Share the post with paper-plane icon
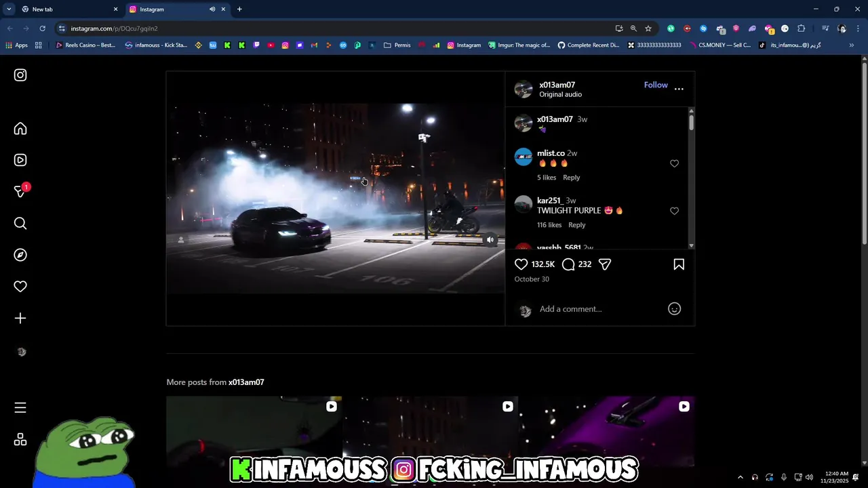The width and height of the screenshot is (868, 488). point(605,264)
